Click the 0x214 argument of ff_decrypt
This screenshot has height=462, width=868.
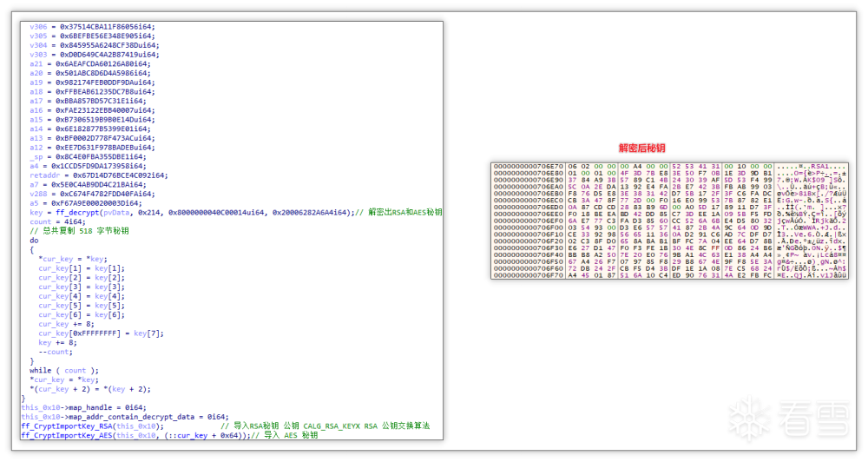(149, 212)
